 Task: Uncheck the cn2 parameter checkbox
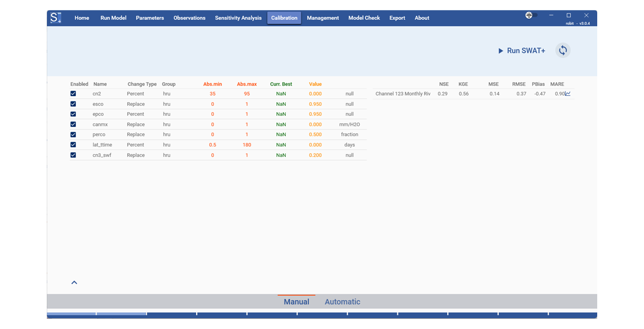click(x=73, y=94)
